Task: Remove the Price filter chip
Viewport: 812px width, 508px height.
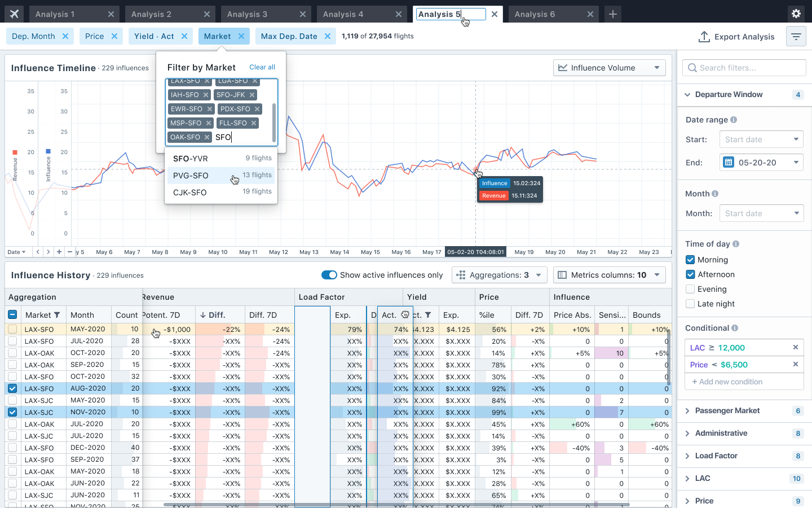Action: pyautogui.click(x=114, y=36)
